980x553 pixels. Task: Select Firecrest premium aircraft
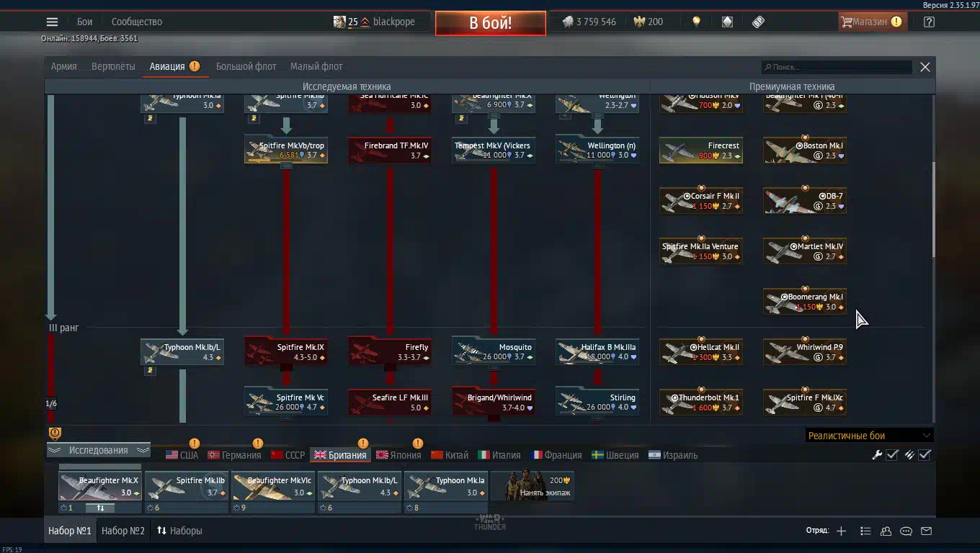point(701,150)
